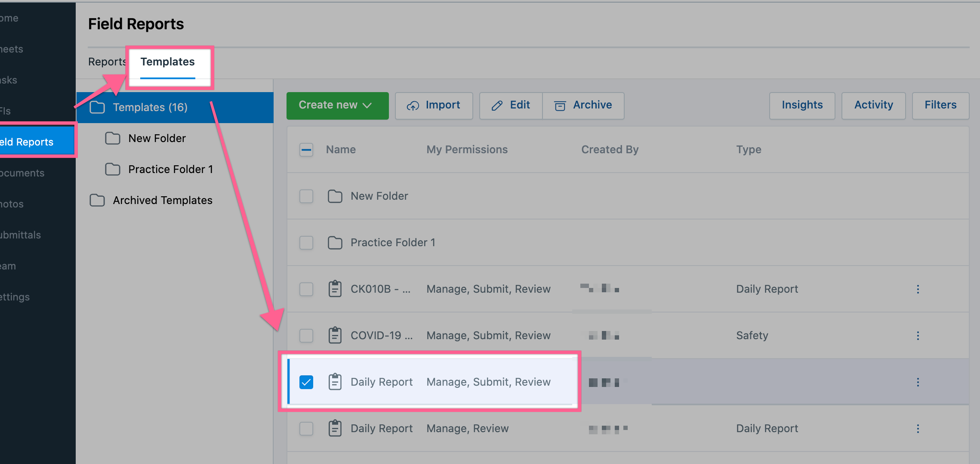980x464 pixels.
Task: Open Field Reports in the left navigation
Action: [x=37, y=142]
